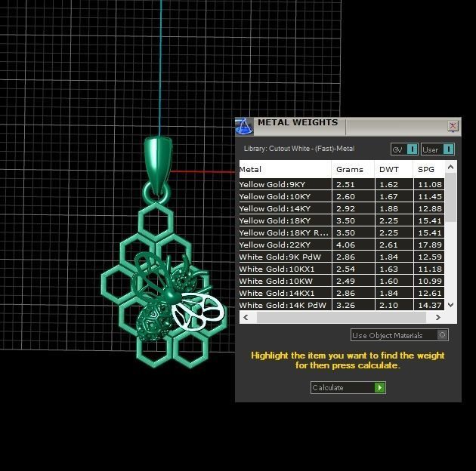476x471 pixels.
Task: Select the Yellow Gold:10KY row
Action: coord(342,196)
